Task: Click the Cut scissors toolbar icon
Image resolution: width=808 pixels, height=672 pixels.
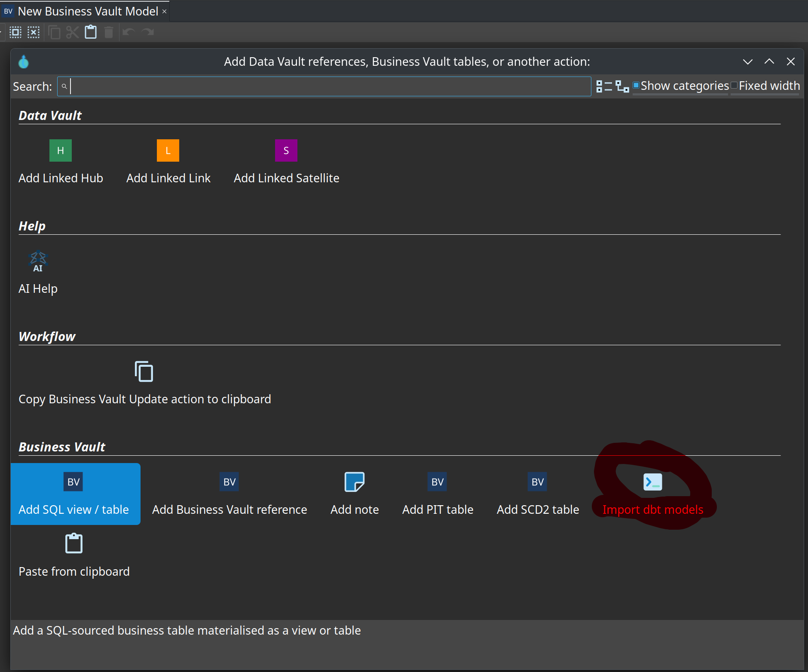Action: click(x=72, y=32)
